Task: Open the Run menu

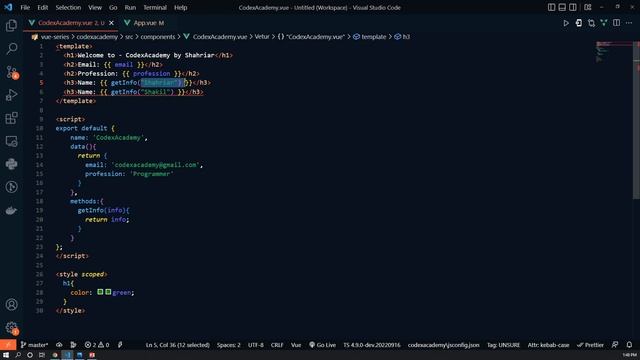Action: (x=130, y=8)
